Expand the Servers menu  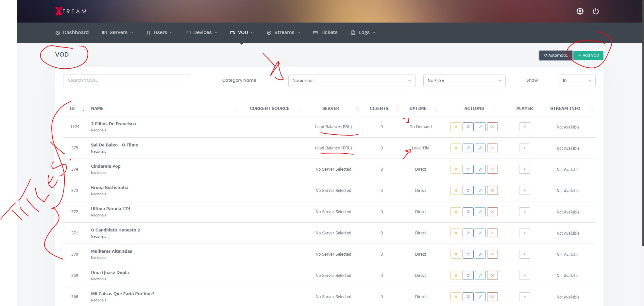pyautogui.click(x=118, y=32)
